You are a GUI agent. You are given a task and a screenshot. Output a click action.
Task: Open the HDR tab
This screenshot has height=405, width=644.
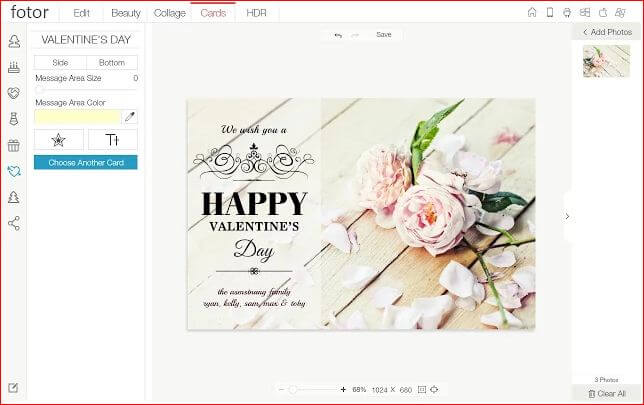(256, 13)
